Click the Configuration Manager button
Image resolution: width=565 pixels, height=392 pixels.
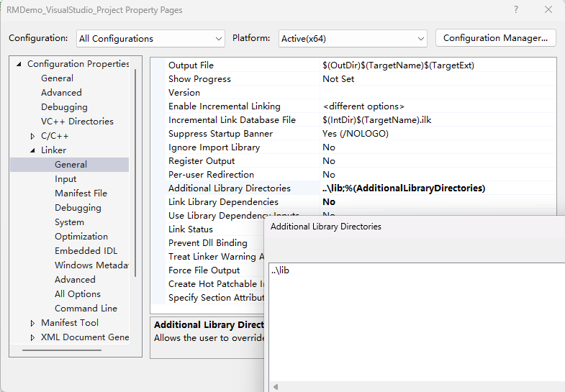point(495,38)
